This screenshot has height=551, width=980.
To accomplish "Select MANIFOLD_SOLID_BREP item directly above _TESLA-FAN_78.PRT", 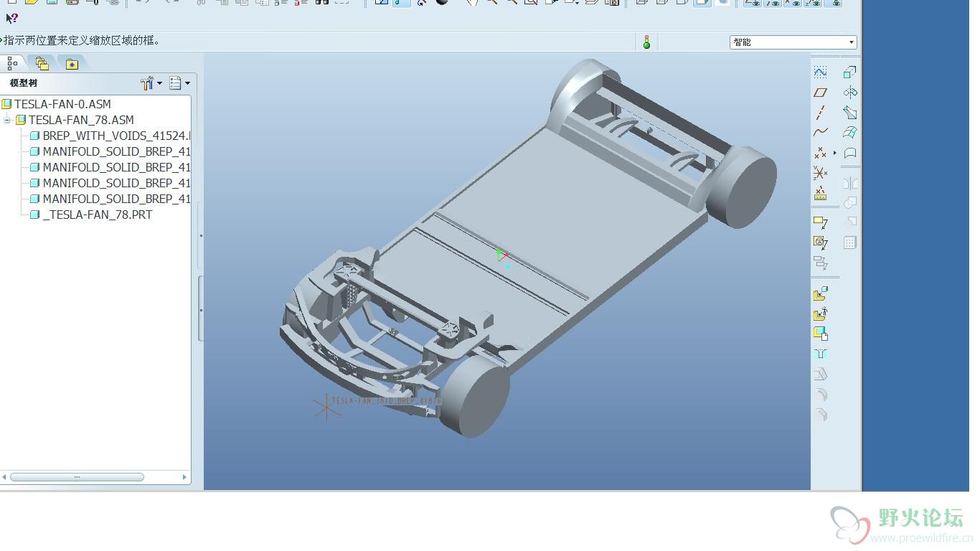I will tap(116, 199).
